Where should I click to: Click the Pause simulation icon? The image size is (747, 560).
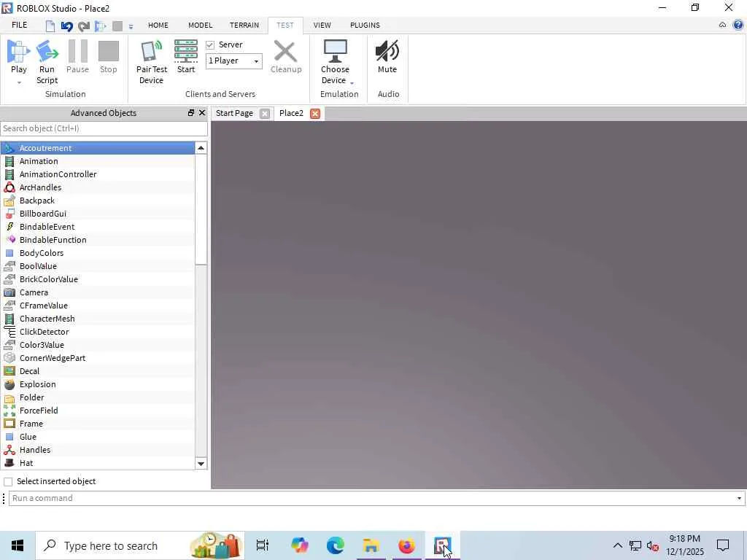(x=77, y=52)
